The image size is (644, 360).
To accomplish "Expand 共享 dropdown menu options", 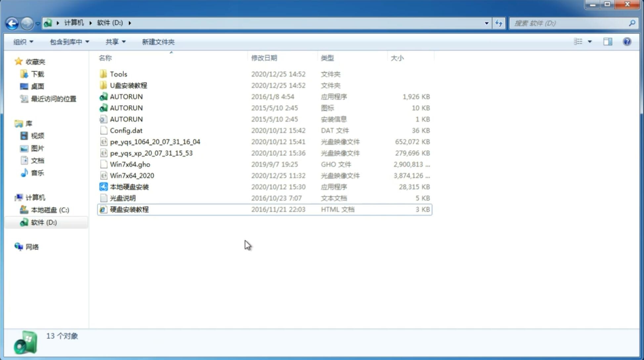I will click(x=114, y=41).
